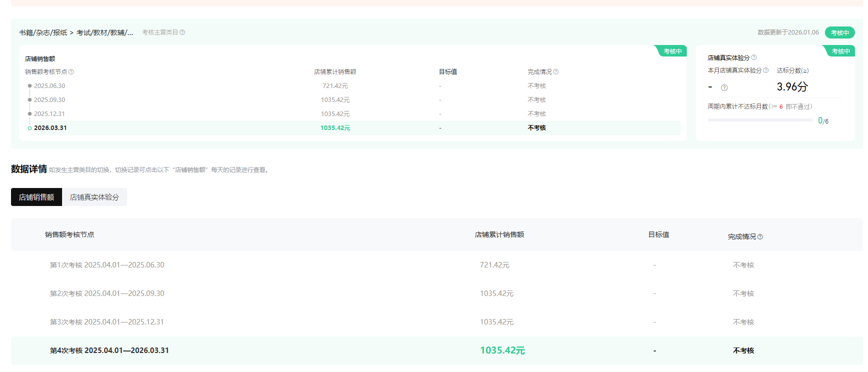Screen dimensions: 868x372
Task: Click the 目标值 header in the summary card
Action: tap(448, 72)
